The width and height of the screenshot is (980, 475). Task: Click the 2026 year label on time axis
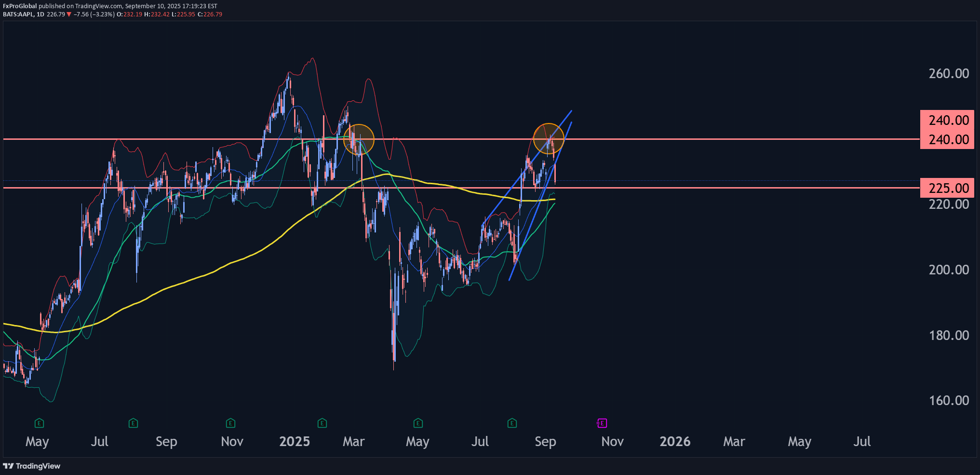point(675,441)
